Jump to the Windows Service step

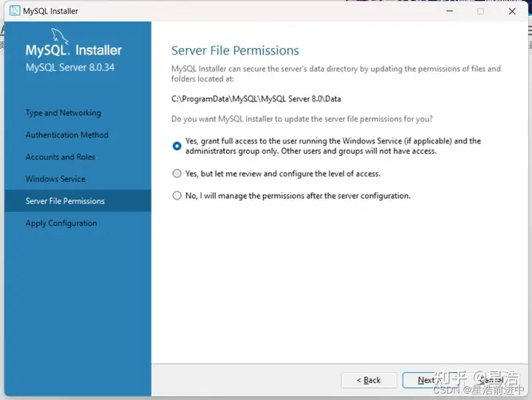(55, 179)
